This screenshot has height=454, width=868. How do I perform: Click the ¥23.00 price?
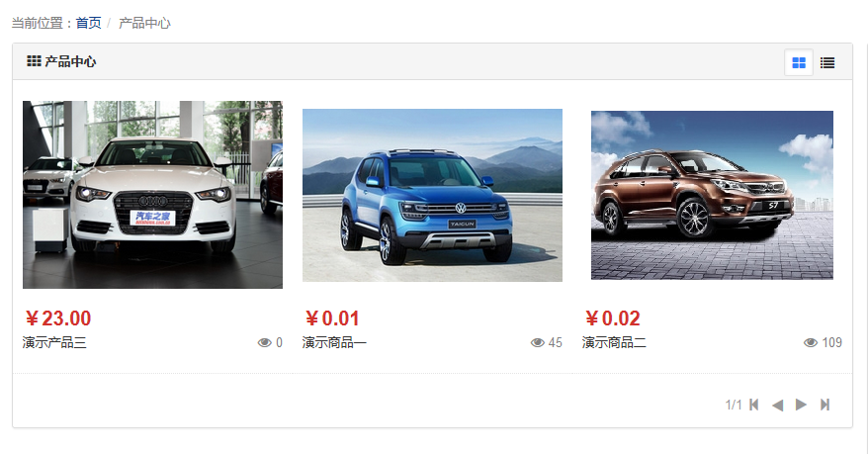click(x=58, y=318)
